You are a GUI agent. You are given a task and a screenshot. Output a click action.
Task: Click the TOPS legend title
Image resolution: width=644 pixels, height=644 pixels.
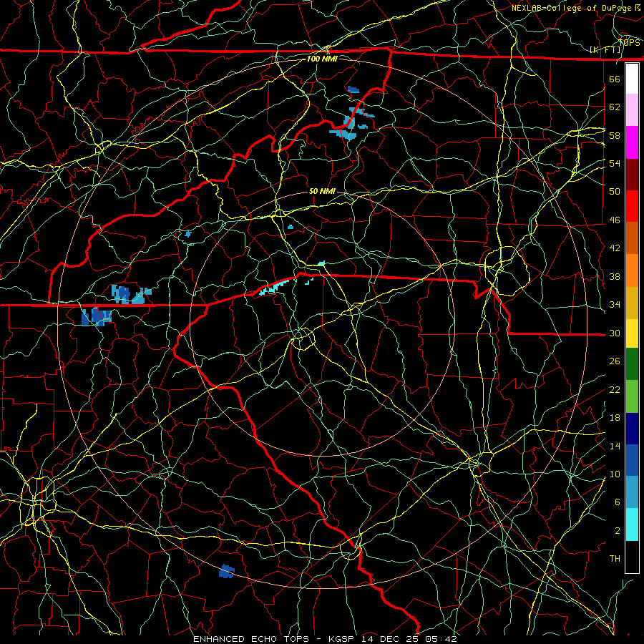[x=629, y=42]
